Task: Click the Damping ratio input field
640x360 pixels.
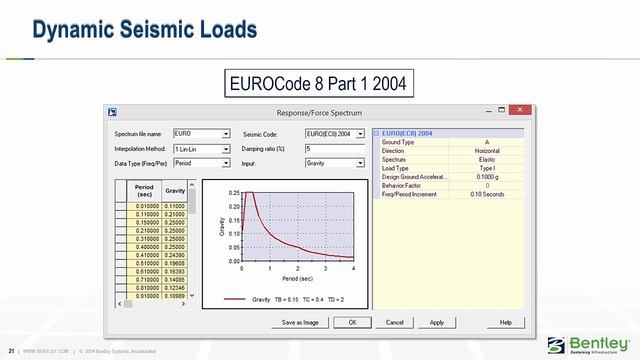Action: click(x=335, y=149)
